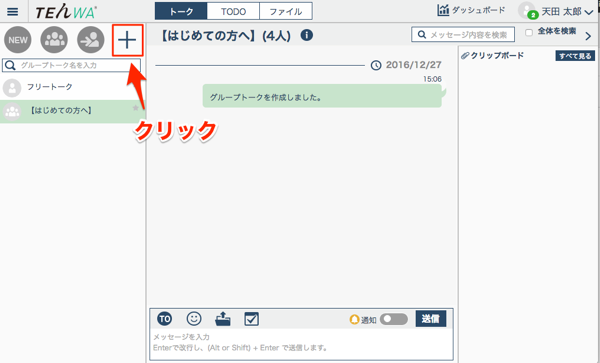Click the クリップボード panel heading
Image resolution: width=600 pixels, height=363 pixels.
point(493,56)
